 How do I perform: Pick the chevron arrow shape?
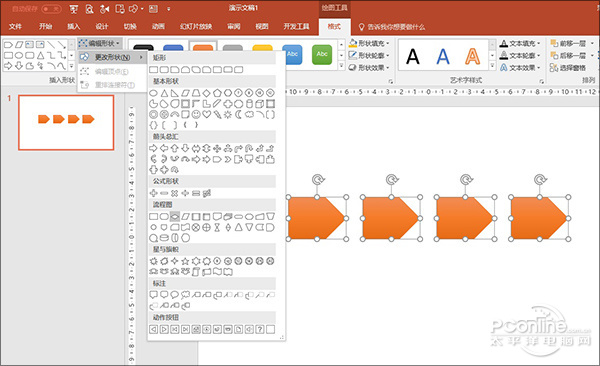click(228, 159)
